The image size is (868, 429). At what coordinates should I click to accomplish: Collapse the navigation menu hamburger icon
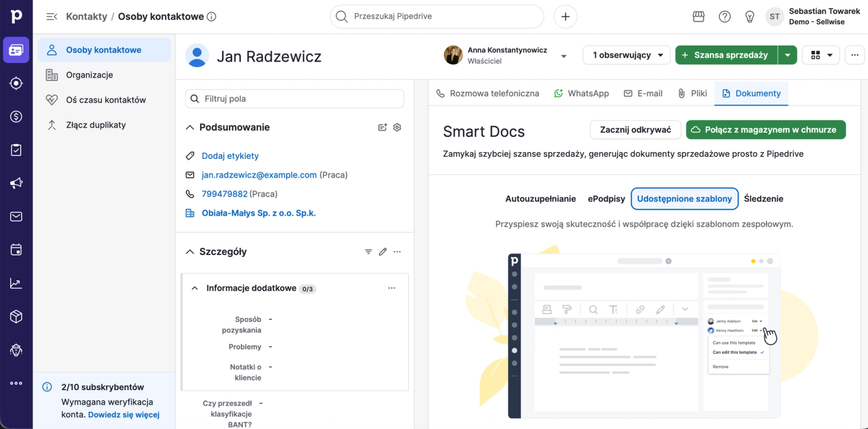pos(52,16)
